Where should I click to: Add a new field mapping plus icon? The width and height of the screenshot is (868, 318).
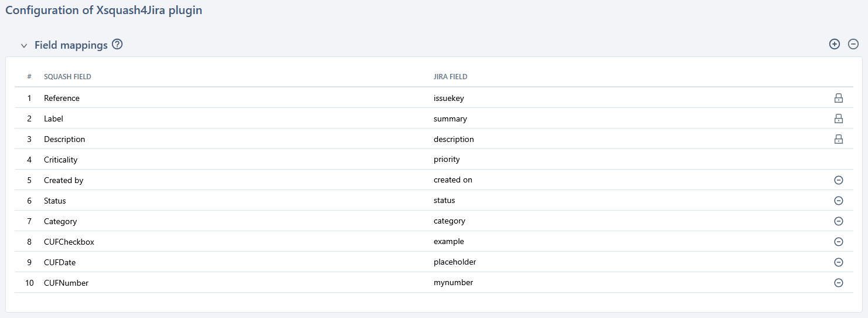[x=835, y=44]
